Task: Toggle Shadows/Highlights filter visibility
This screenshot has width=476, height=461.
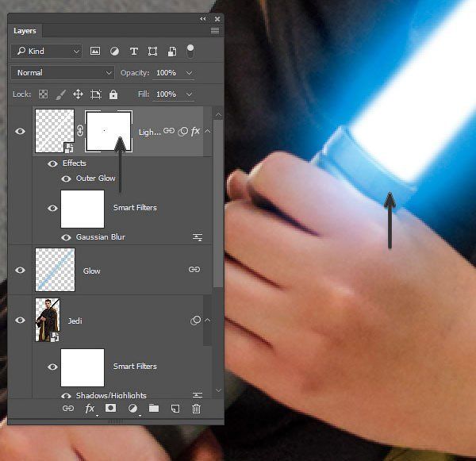Action: 66,396
